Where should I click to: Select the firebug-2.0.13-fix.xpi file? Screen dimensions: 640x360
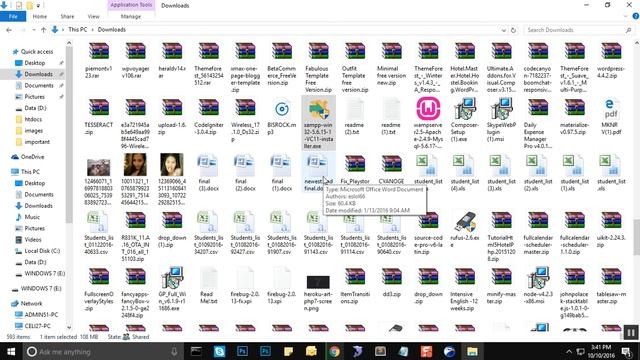pyautogui.click(x=245, y=285)
